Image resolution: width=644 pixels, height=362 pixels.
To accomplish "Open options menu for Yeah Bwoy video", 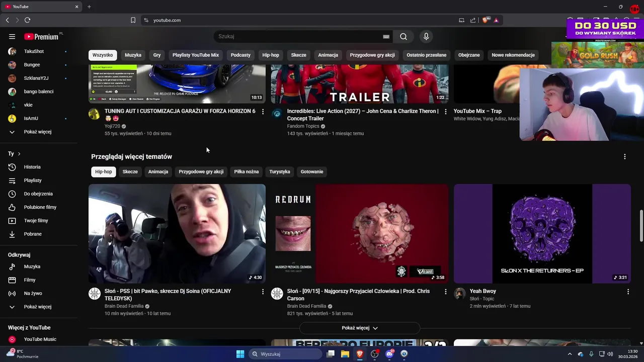I will [628, 292].
